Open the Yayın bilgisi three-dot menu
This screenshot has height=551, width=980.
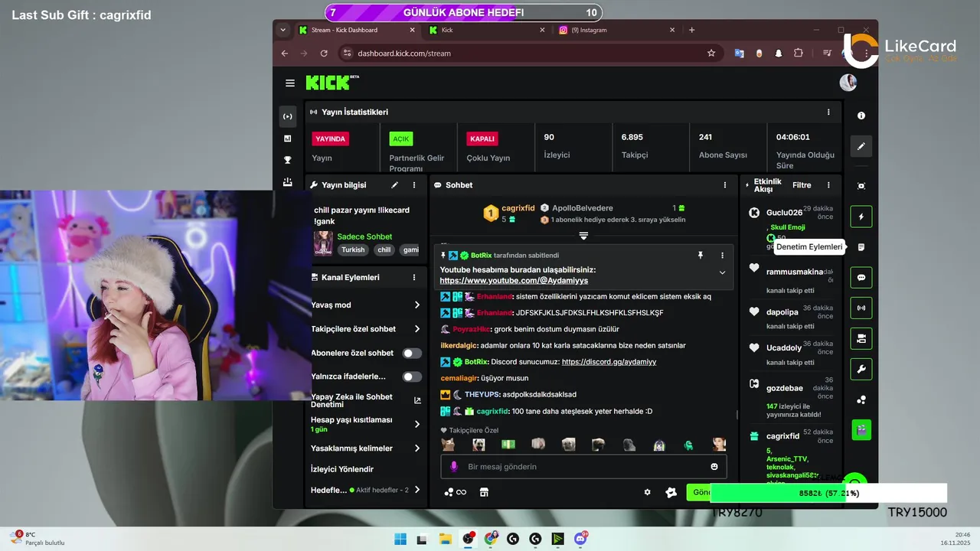coord(414,185)
